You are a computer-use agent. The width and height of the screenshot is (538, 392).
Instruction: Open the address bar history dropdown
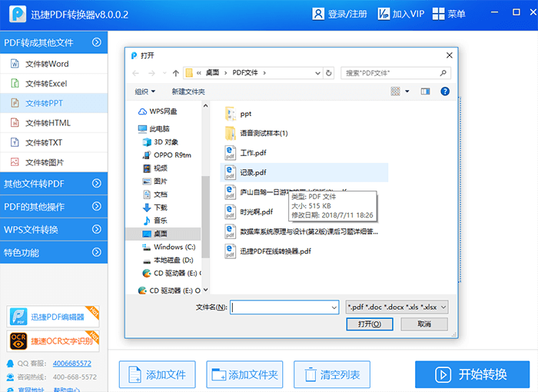tap(317, 73)
